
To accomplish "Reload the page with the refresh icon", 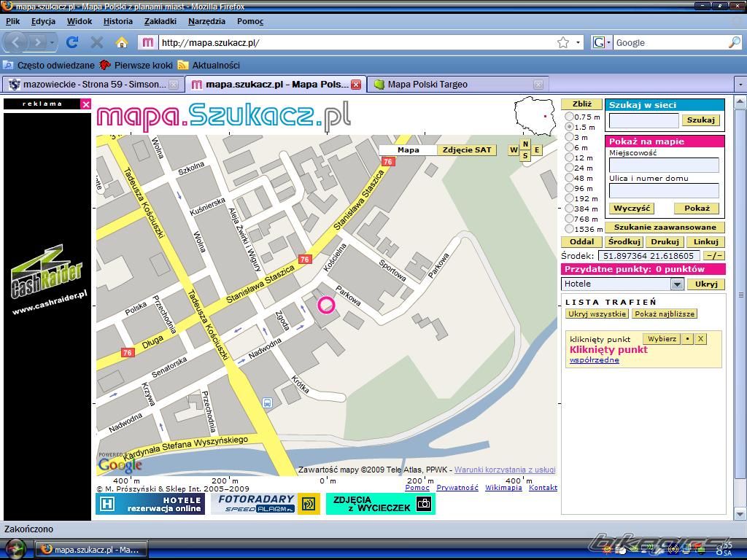I will pos(71,42).
